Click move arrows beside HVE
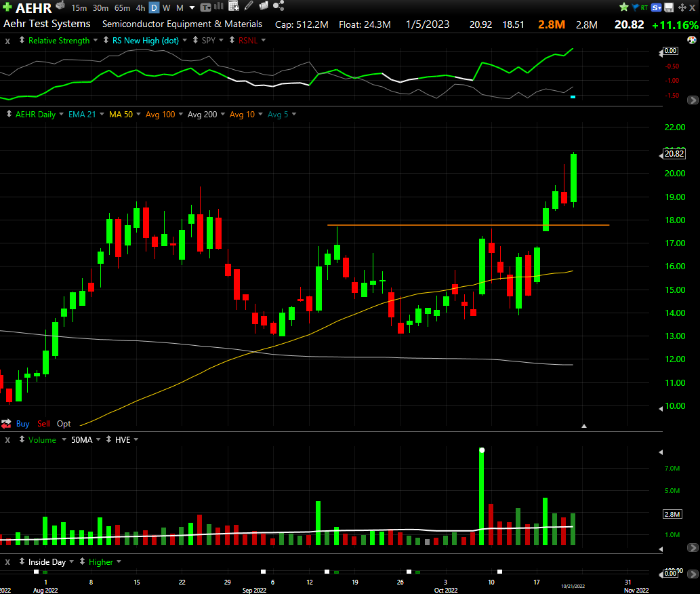700x594 pixels. pos(108,439)
